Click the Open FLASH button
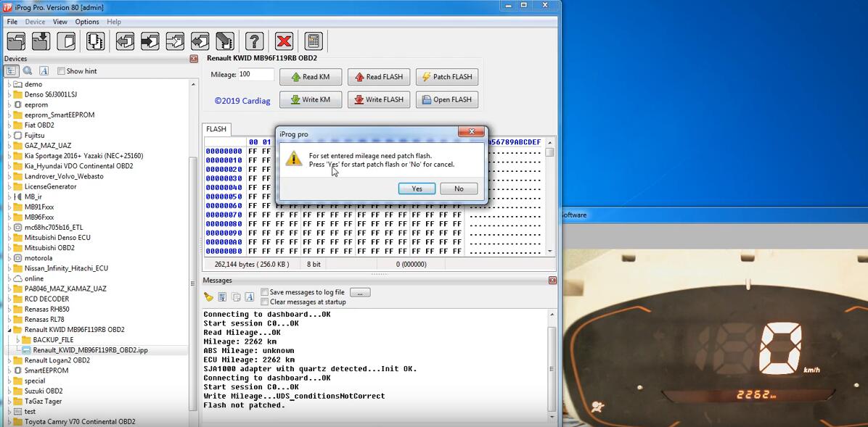Image resolution: width=868 pixels, height=427 pixels. (x=447, y=99)
